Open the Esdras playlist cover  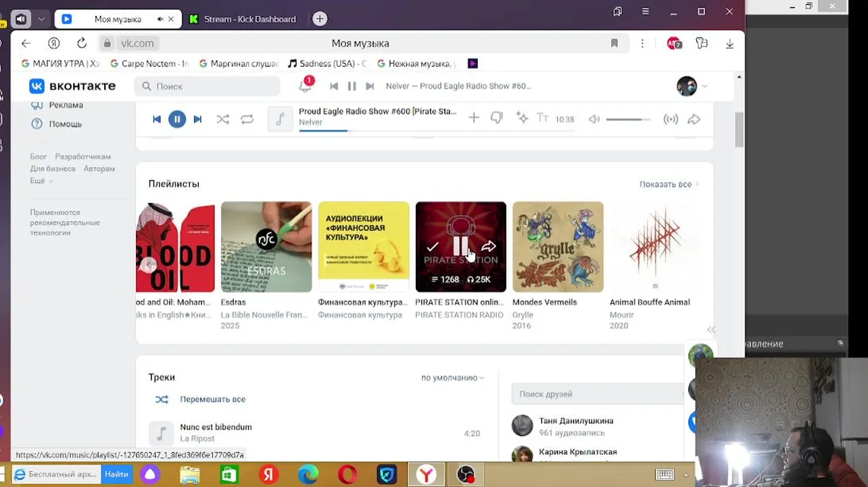tap(266, 247)
